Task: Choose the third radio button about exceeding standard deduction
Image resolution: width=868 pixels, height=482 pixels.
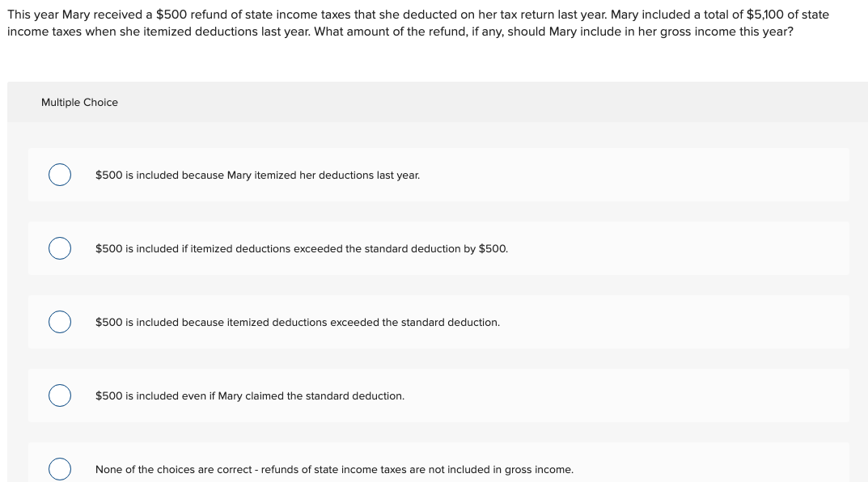Action: pos(59,321)
